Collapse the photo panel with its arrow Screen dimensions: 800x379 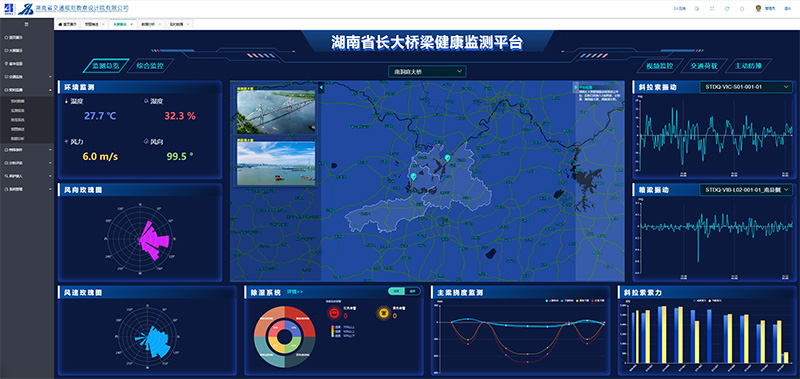pyautogui.click(x=321, y=87)
